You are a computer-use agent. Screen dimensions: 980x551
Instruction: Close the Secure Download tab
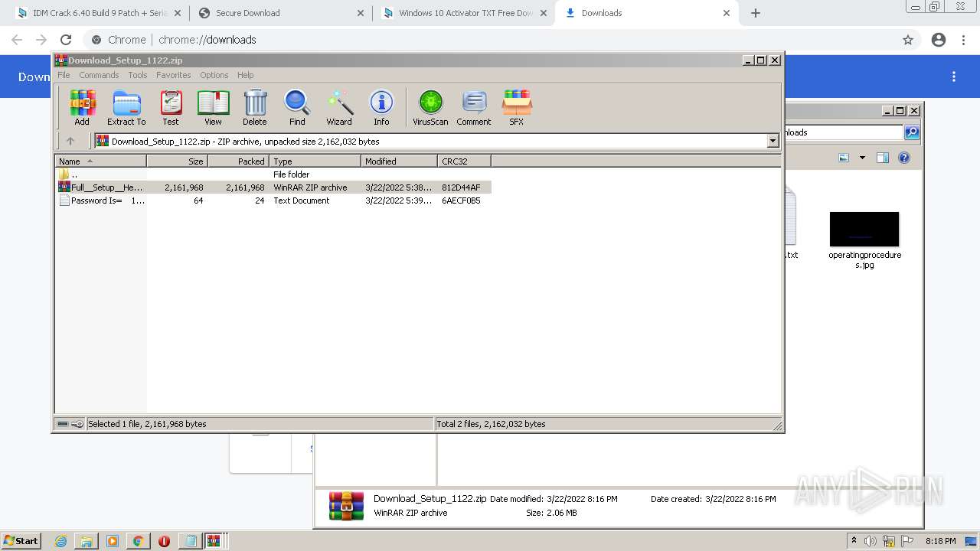361,13
